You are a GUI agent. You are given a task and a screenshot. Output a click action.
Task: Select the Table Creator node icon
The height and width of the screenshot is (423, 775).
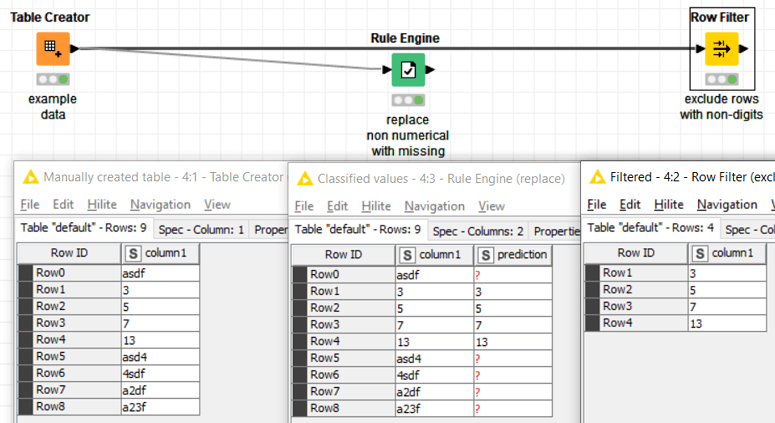tap(52, 48)
